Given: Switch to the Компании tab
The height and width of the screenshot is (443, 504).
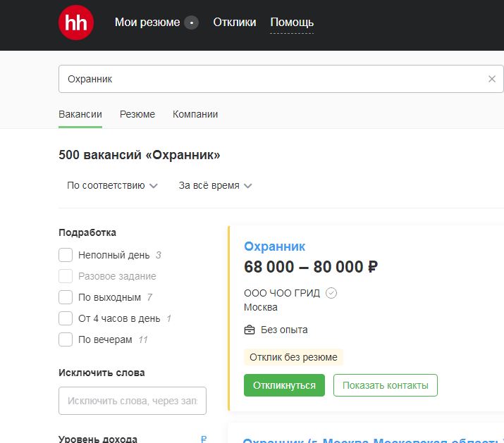Looking at the screenshot, I should pyautogui.click(x=195, y=114).
